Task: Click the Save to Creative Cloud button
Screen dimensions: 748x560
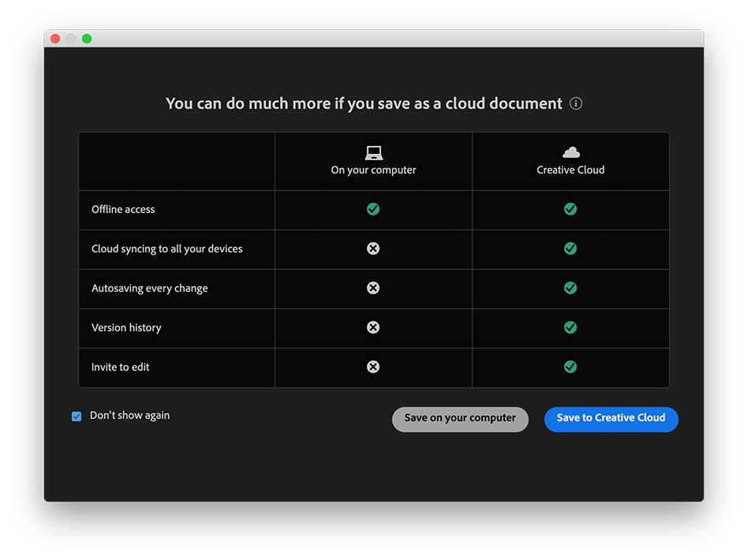Action: 611,419
